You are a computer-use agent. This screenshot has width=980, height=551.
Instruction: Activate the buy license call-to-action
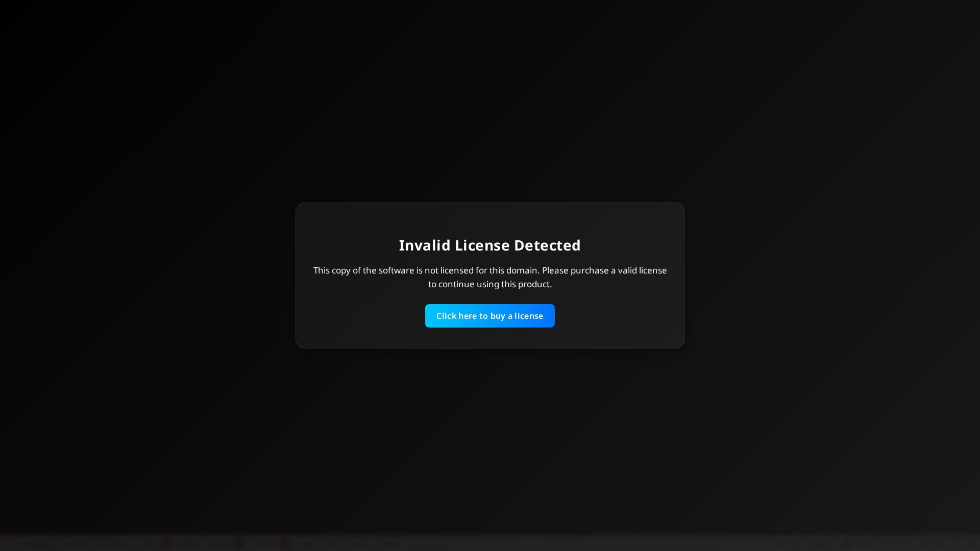coord(489,315)
